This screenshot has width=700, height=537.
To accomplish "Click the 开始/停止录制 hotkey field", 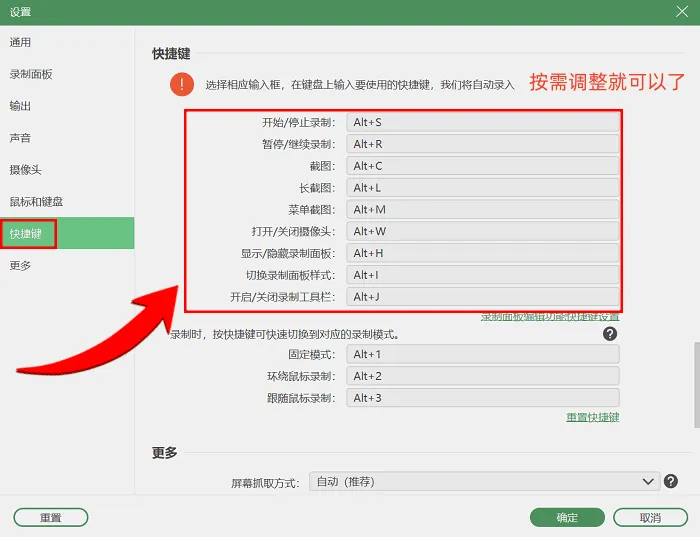I will click(x=483, y=122).
